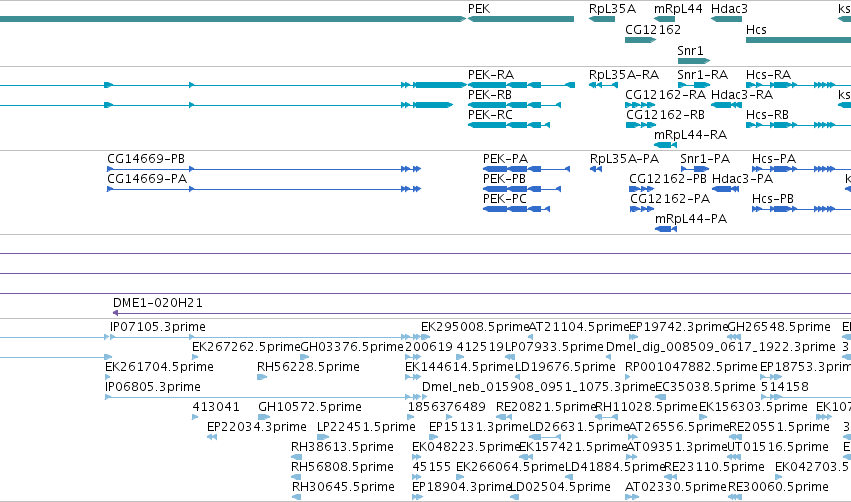
Task: Click the EK267262.5prime EST label
Action: point(246,347)
